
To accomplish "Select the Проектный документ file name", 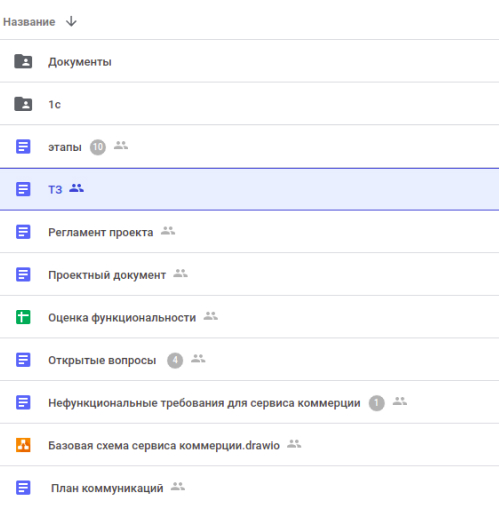I will pyautogui.click(x=107, y=275).
